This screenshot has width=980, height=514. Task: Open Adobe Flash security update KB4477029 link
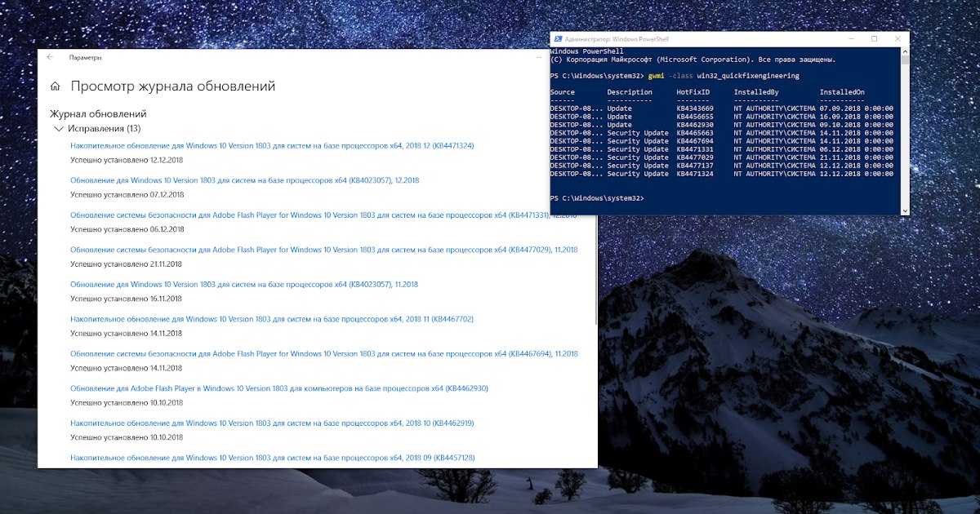coord(323,250)
